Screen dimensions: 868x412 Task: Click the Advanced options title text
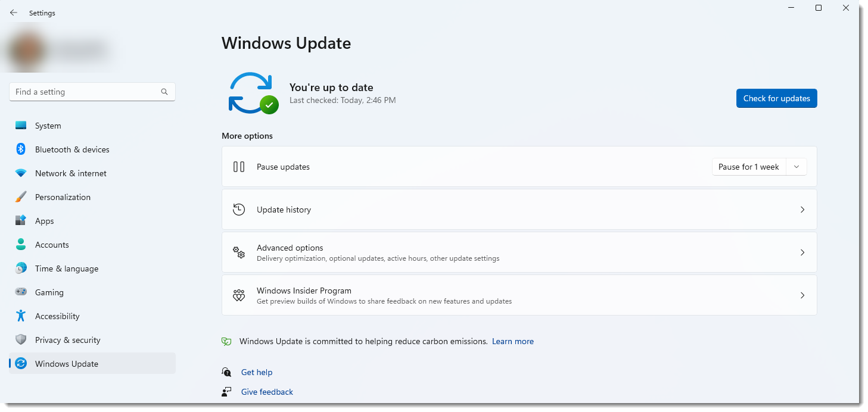(290, 248)
